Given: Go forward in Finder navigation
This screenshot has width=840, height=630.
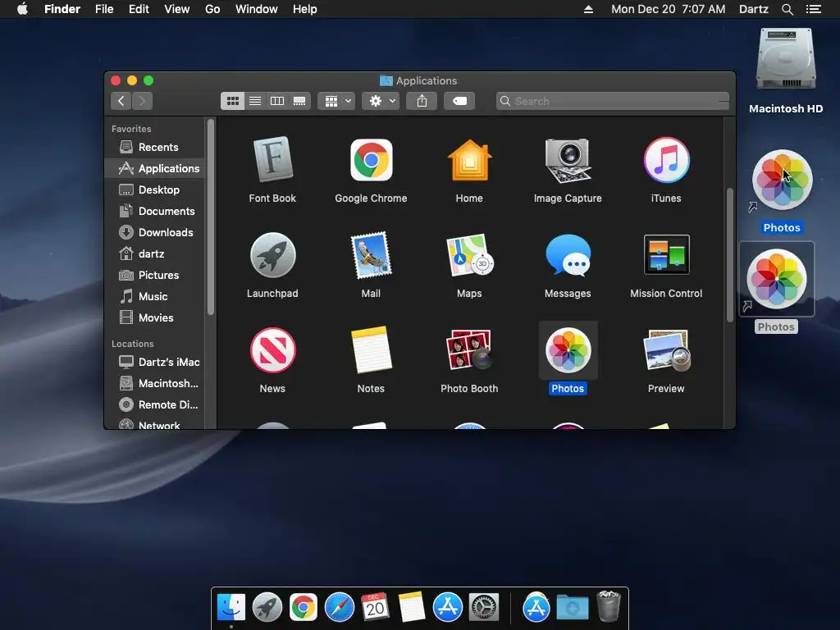Looking at the screenshot, I should click(142, 101).
